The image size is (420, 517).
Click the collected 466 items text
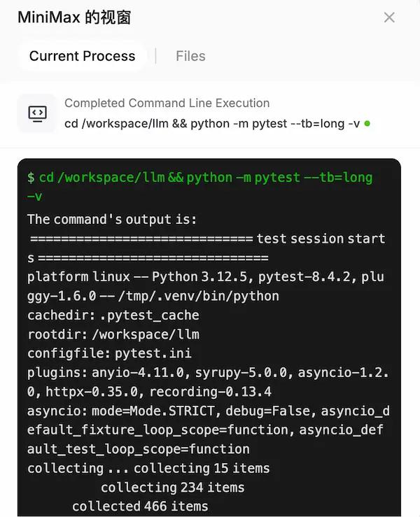coord(140,506)
